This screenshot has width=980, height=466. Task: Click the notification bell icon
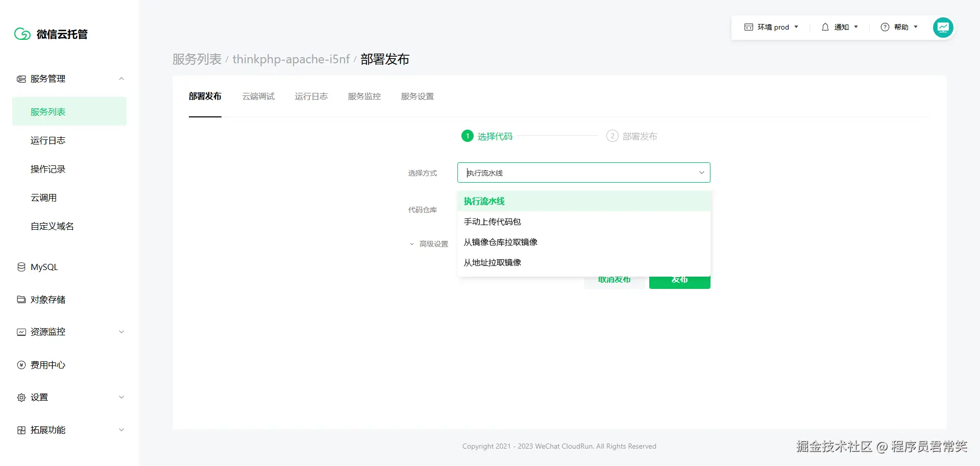click(x=825, y=27)
